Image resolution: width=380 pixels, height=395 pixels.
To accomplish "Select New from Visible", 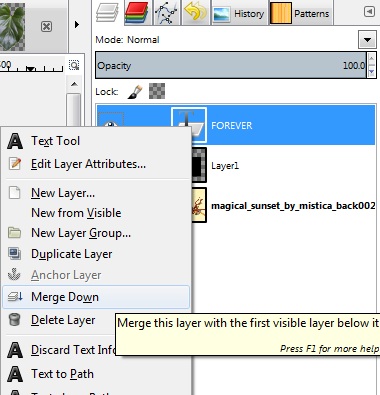I will coord(96,213).
